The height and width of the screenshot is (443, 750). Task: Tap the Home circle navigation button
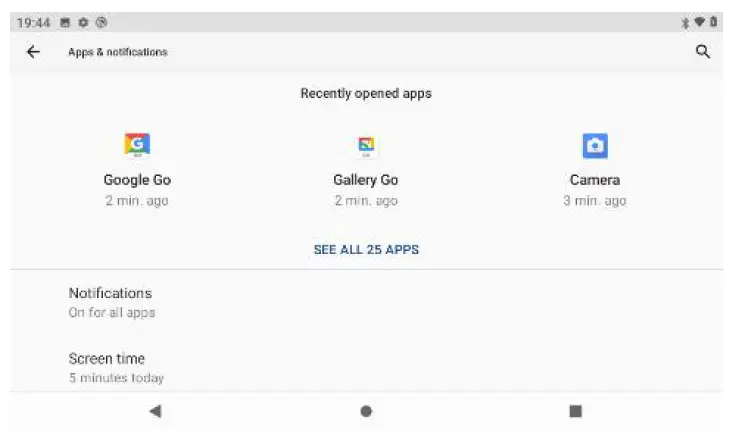pos(366,411)
